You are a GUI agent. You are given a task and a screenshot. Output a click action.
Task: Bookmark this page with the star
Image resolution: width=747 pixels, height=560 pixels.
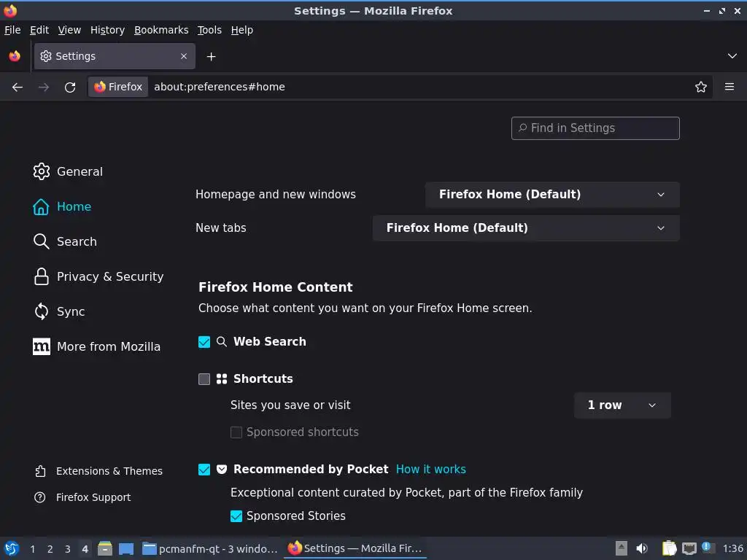pos(701,87)
